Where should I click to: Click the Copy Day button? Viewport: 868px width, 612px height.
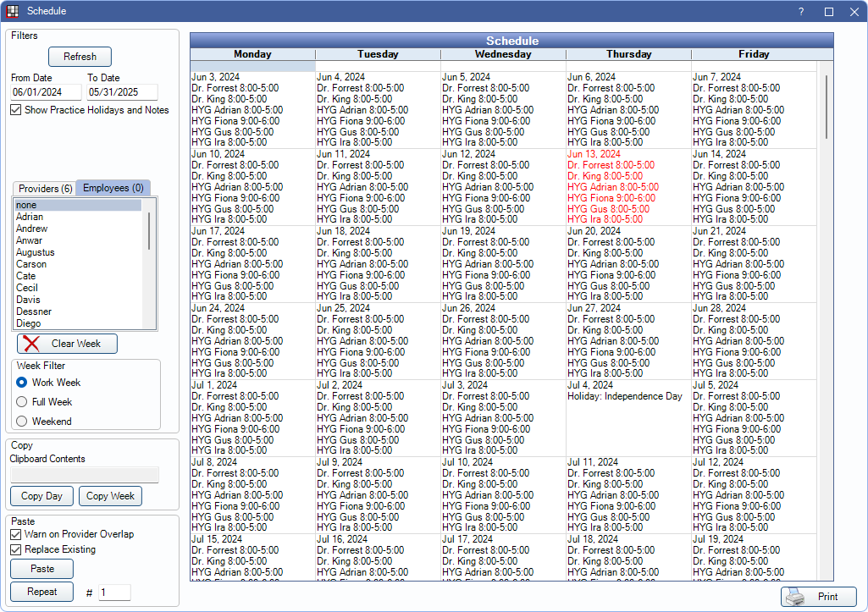(x=41, y=496)
